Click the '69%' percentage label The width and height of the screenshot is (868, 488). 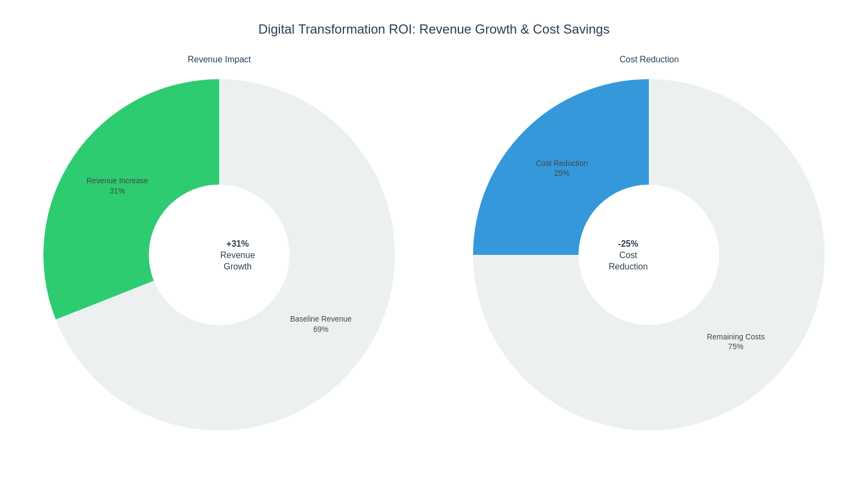[321, 329]
